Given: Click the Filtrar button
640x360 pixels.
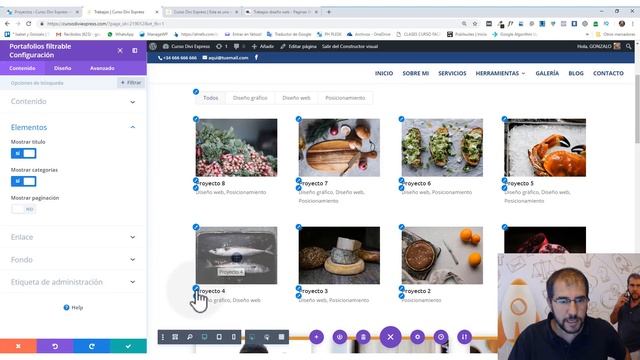Looking at the screenshot, I should (131, 83).
